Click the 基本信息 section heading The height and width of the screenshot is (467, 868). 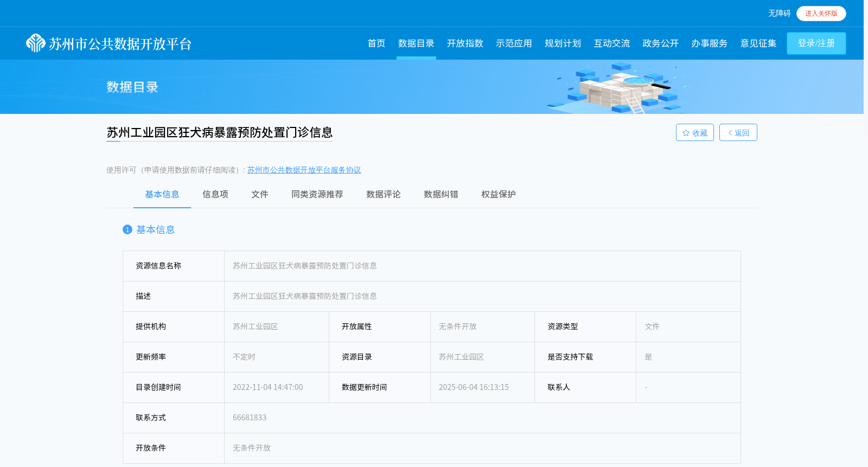(156, 229)
